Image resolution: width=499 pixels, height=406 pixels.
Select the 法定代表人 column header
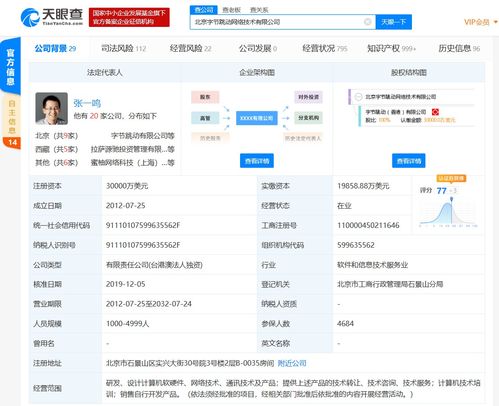click(x=105, y=72)
